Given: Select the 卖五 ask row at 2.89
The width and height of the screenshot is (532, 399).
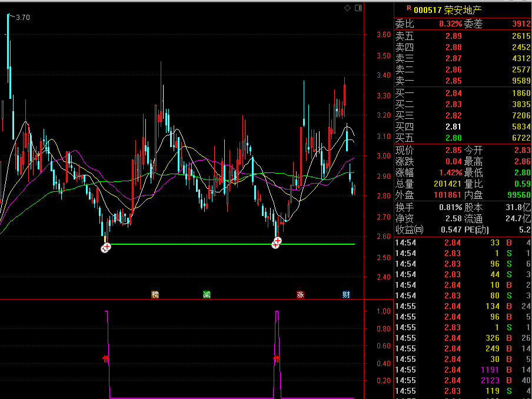Looking at the screenshot, I should [x=463, y=36].
